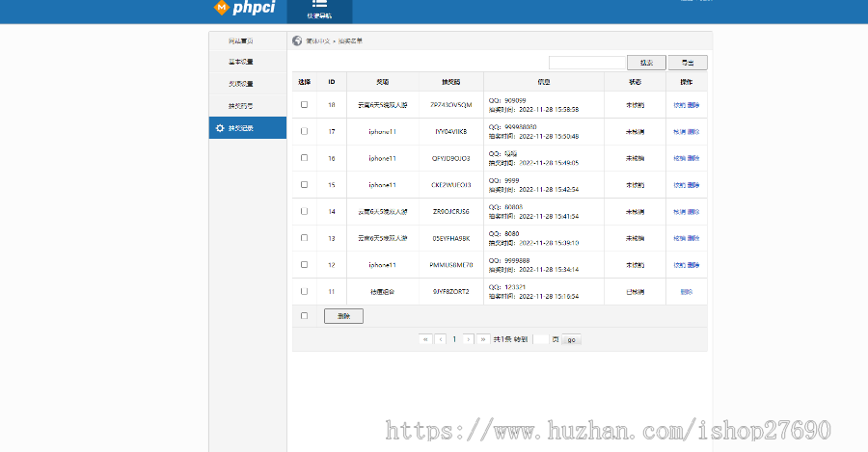Viewport: 868px width, 452px height.
Task: Click the delete link for record ID 12
Action: pyautogui.click(x=693, y=265)
